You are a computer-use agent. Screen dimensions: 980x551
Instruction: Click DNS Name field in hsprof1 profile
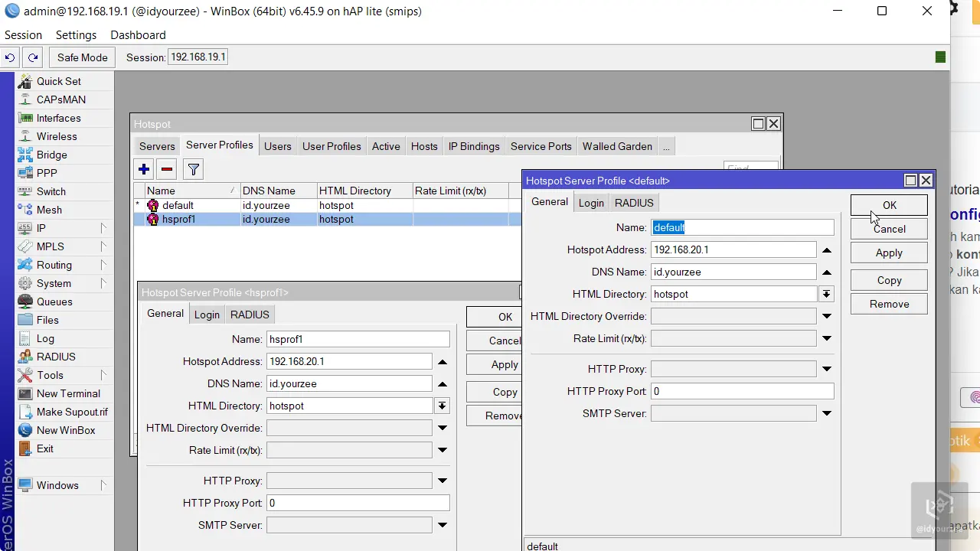[349, 383]
